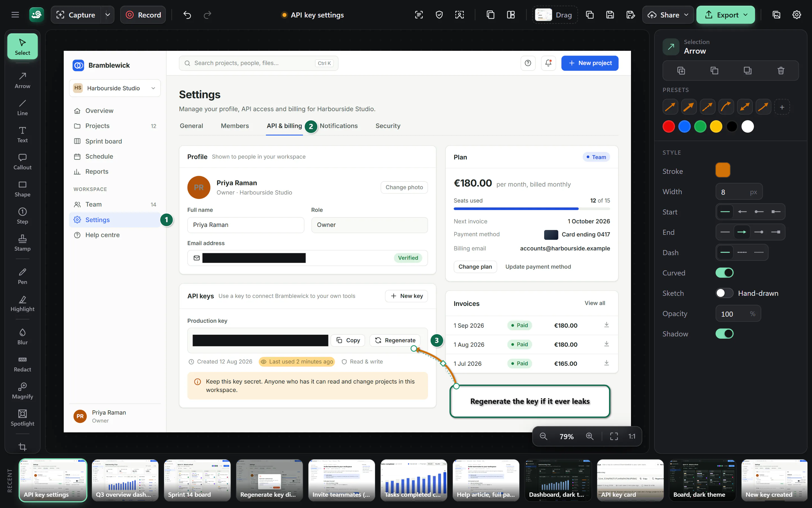Open the crop tool at the toolbar bottom
The image size is (812, 508).
(x=23, y=447)
